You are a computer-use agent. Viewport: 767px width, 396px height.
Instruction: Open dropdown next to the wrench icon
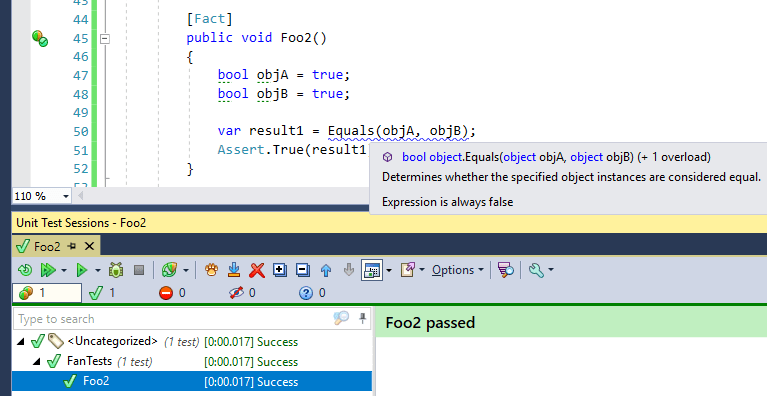(551, 270)
